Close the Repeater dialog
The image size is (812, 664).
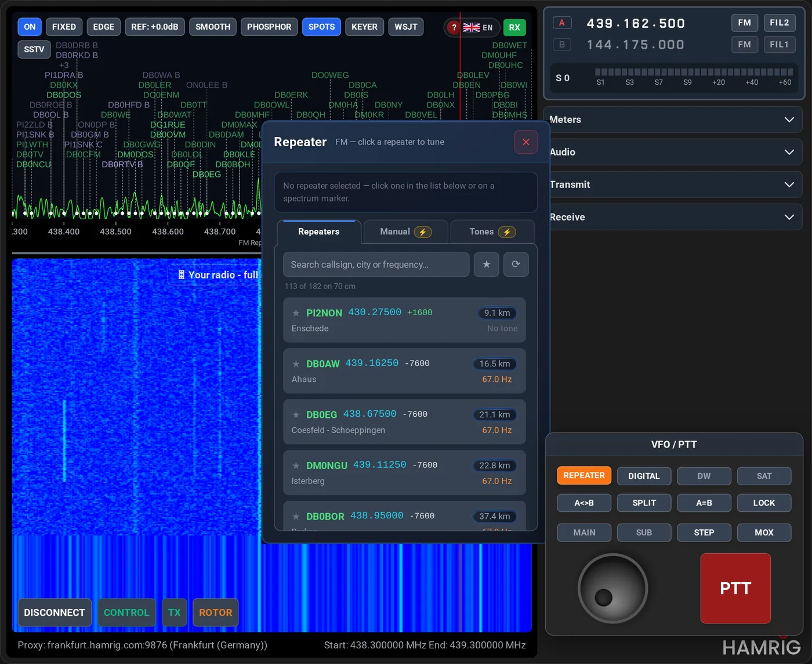[x=525, y=142]
